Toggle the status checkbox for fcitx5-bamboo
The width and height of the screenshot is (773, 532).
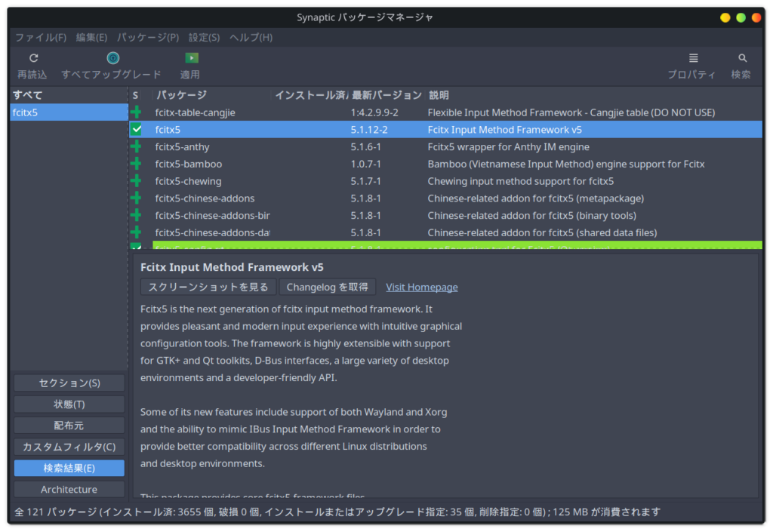[137, 164]
